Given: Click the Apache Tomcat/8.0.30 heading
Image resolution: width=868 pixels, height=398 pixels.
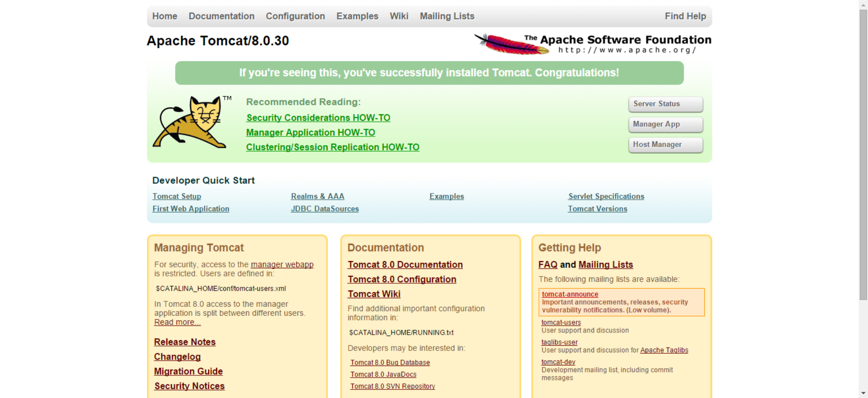Looking at the screenshot, I should point(218,41).
